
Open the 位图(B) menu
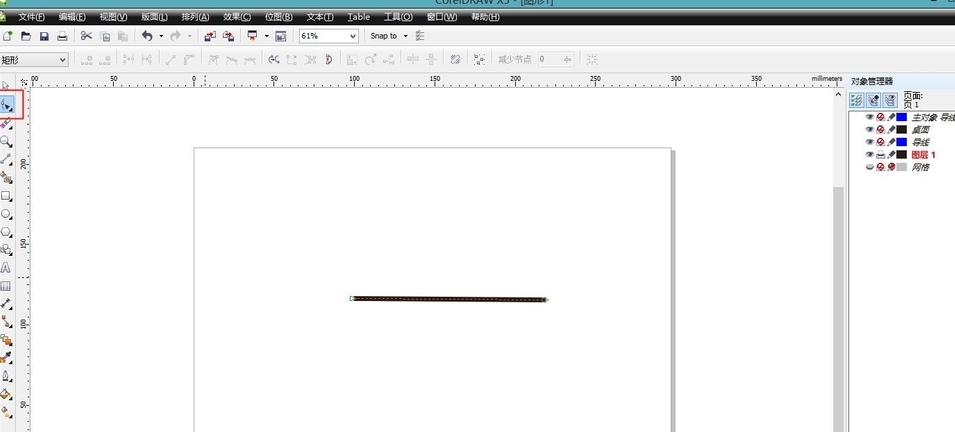[278, 17]
